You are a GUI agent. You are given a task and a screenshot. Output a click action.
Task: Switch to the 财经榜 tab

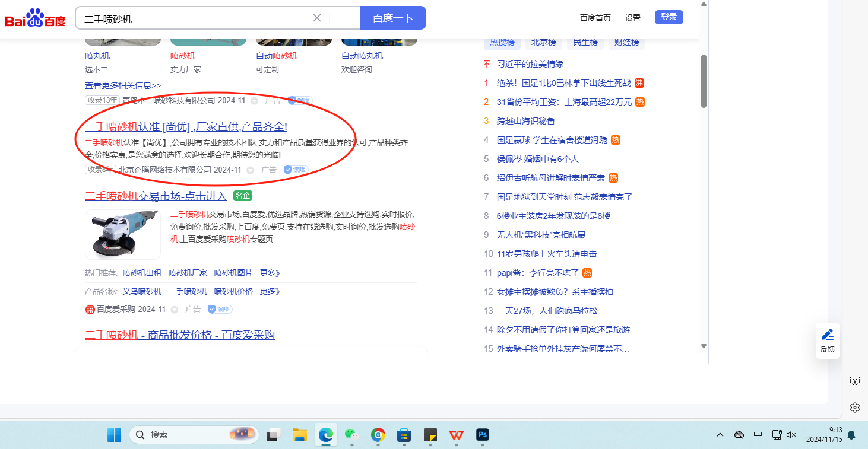[627, 42]
